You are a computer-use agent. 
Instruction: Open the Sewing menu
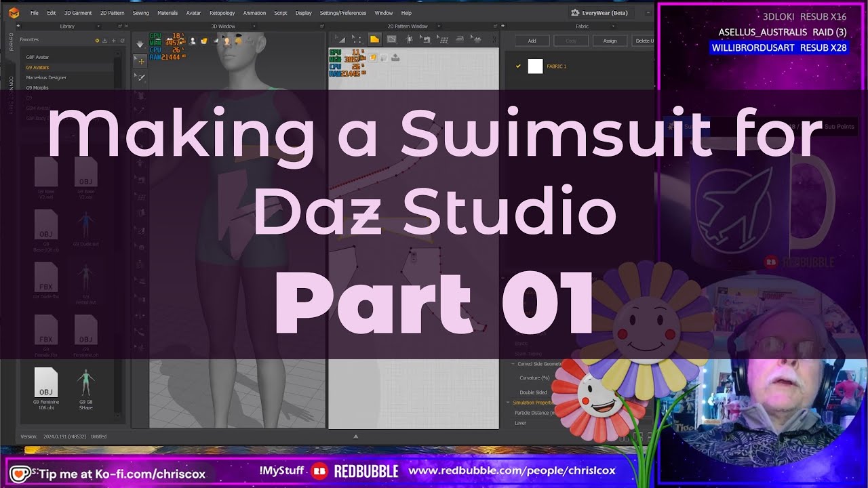click(x=141, y=13)
